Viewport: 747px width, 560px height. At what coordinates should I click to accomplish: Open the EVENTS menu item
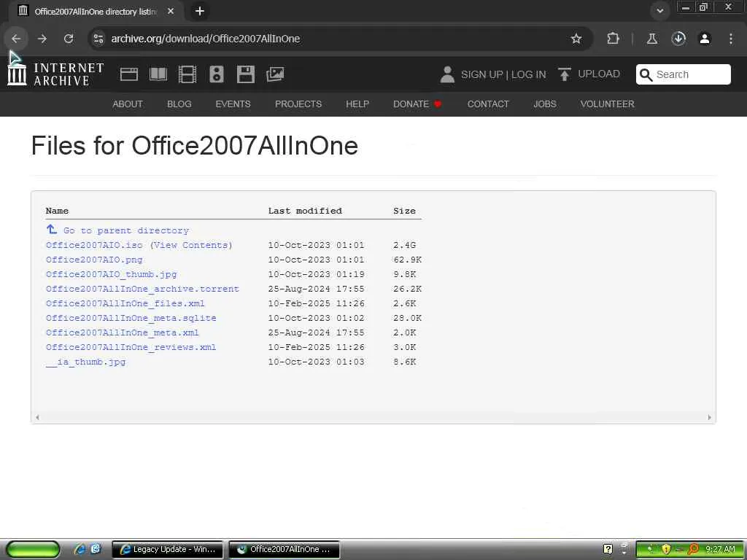(x=233, y=104)
